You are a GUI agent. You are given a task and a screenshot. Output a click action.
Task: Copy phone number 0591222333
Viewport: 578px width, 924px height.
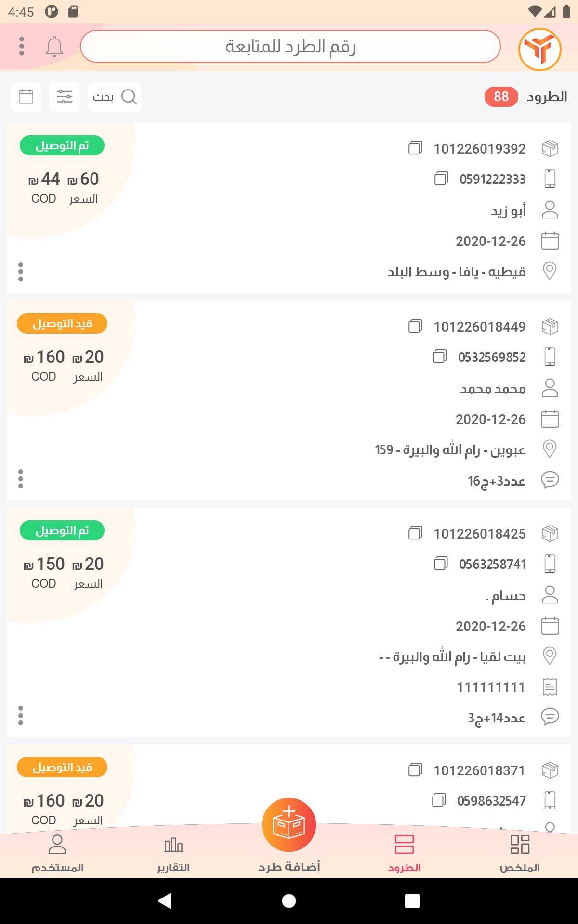coord(441,179)
